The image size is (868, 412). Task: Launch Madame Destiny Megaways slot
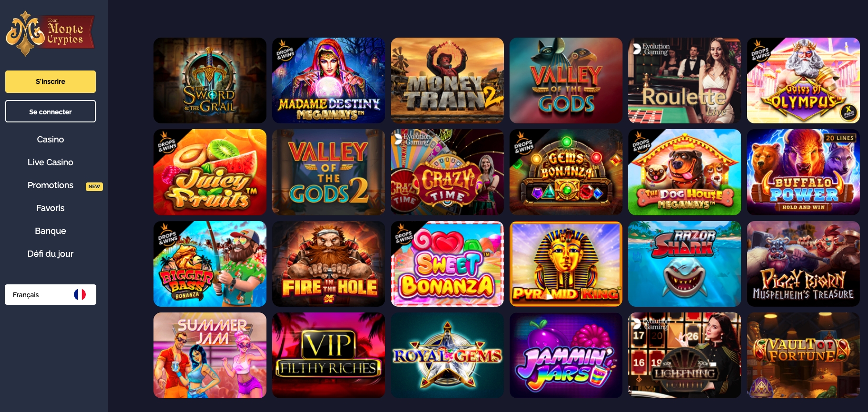click(328, 80)
